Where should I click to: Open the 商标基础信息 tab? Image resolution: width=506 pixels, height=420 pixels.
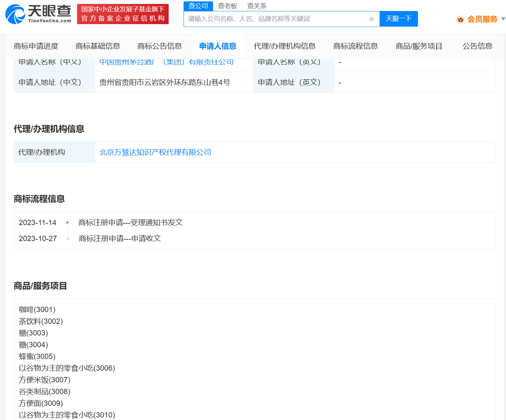(98, 46)
